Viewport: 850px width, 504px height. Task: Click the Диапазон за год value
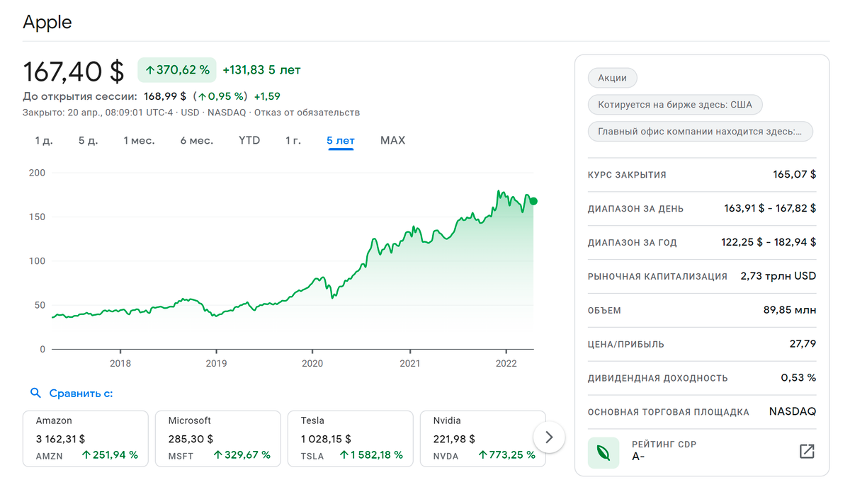pyautogui.click(x=769, y=242)
